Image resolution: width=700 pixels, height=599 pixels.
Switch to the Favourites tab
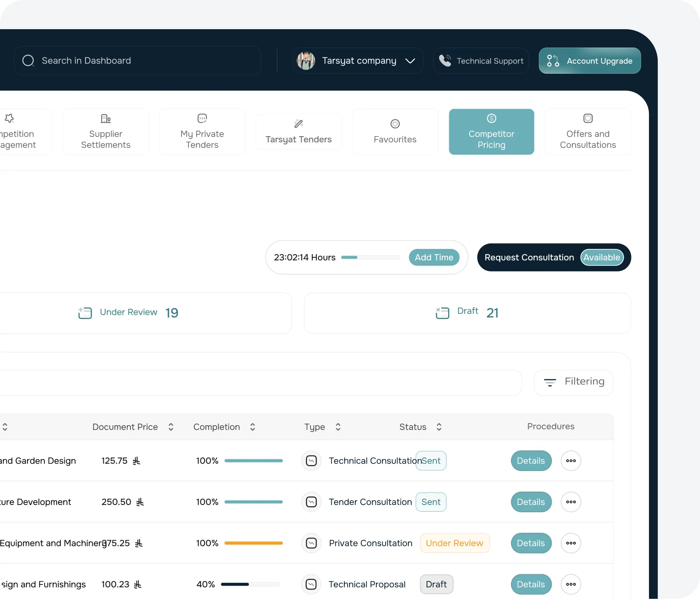395,132
